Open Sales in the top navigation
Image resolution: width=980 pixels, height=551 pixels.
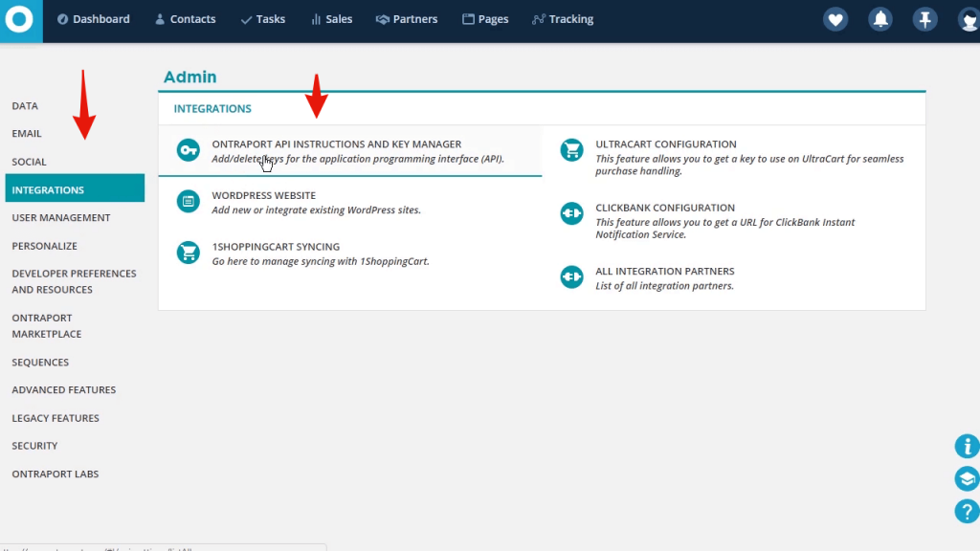click(332, 19)
